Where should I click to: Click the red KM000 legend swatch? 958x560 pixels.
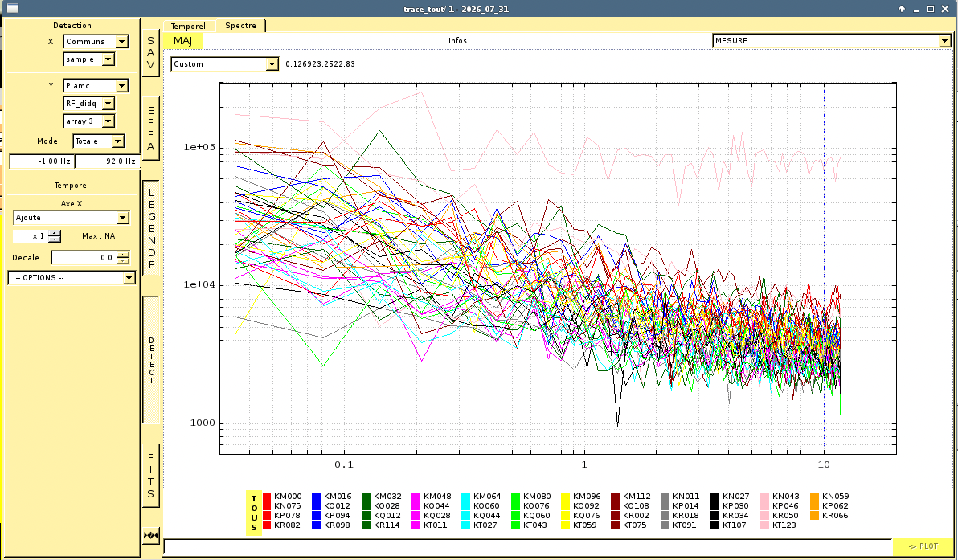(x=267, y=497)
